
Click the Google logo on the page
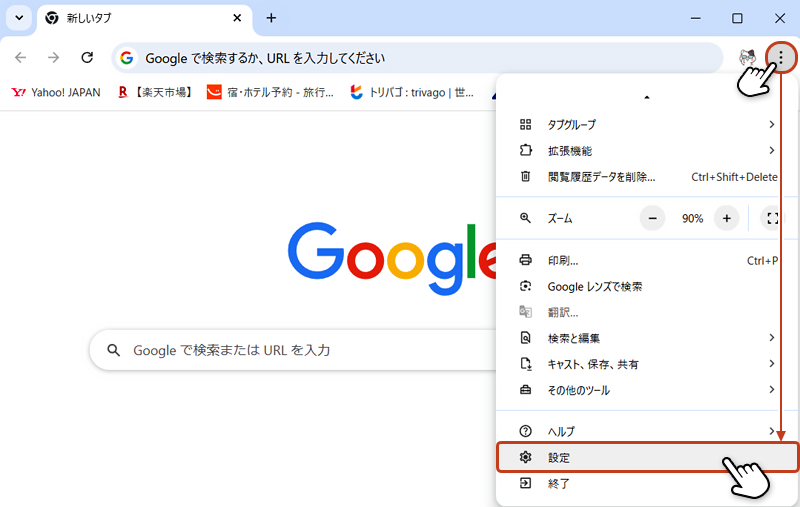point(392,258)
